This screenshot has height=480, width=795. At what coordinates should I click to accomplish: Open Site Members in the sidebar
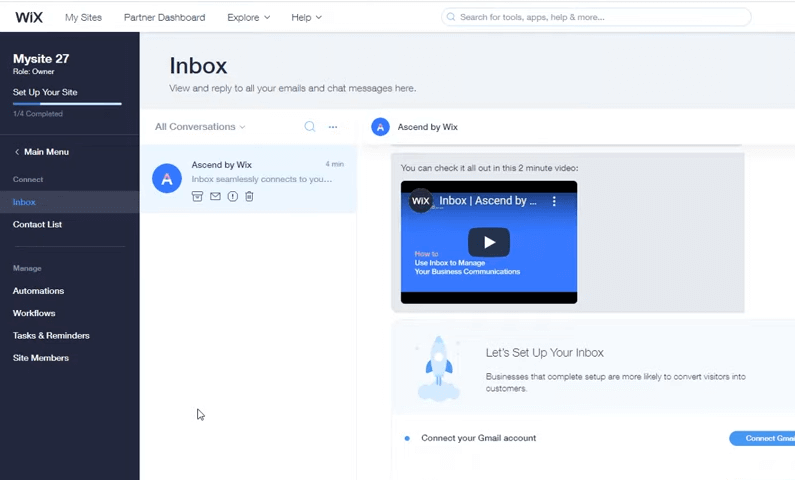click(x=41, y=358)
